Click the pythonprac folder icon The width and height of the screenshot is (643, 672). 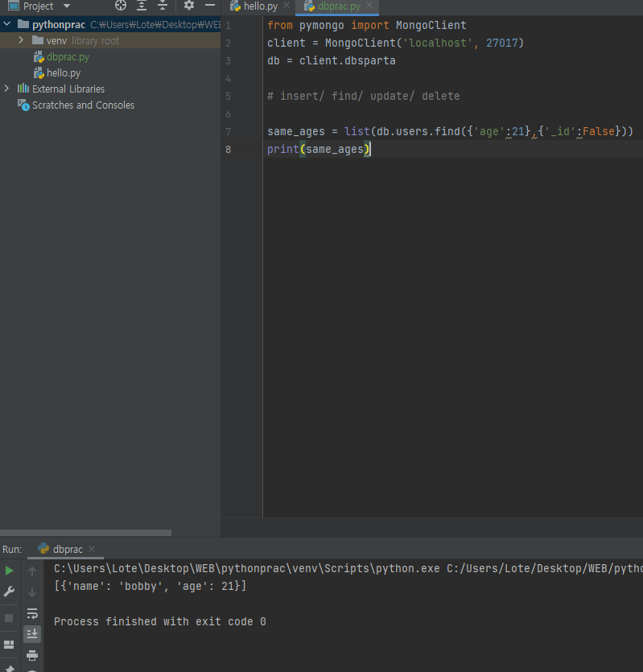(x=23, y=24)
